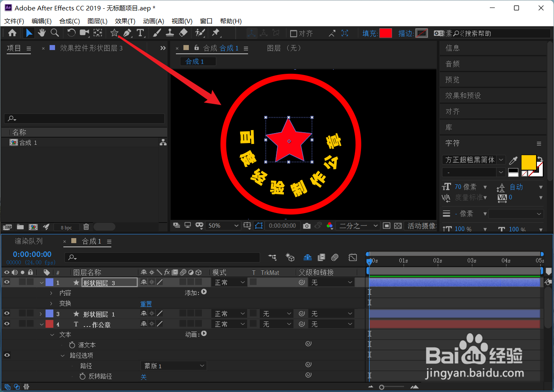Click the eyedropper in the Character panel

click(514, 160)
